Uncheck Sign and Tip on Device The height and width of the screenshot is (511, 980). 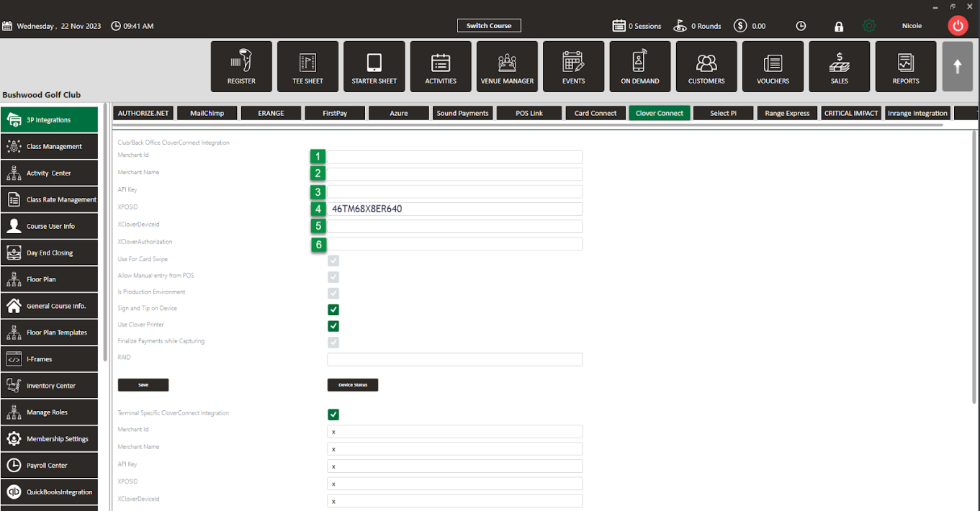coord(333,309)
